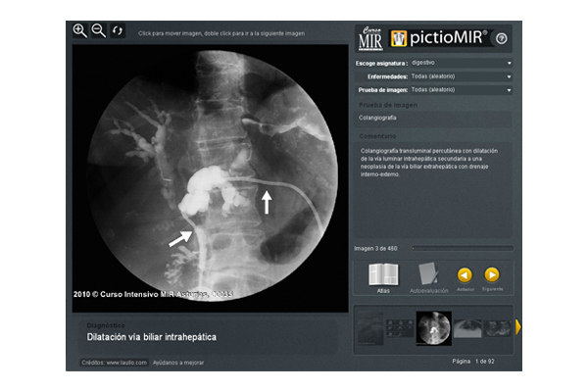Click the 'Click para mover imagen' hint text
Screen dimensions: 588x392
point(221,33)
